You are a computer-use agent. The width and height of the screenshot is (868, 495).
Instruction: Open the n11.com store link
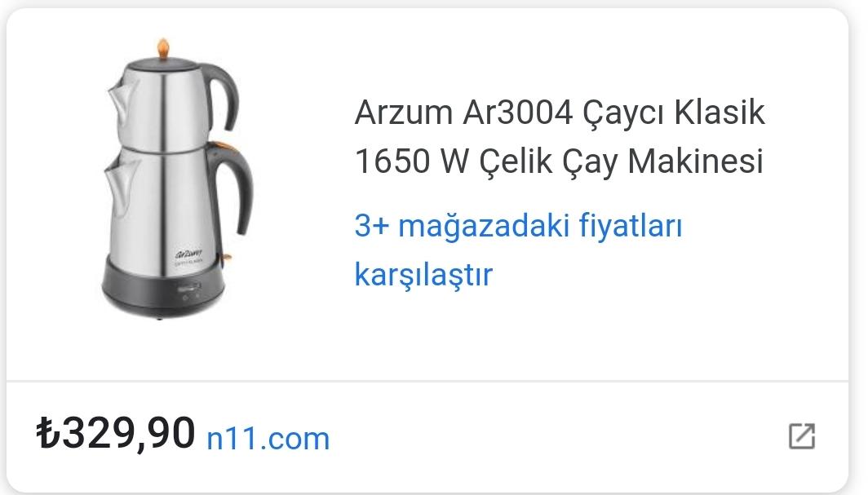click(268, 438)
